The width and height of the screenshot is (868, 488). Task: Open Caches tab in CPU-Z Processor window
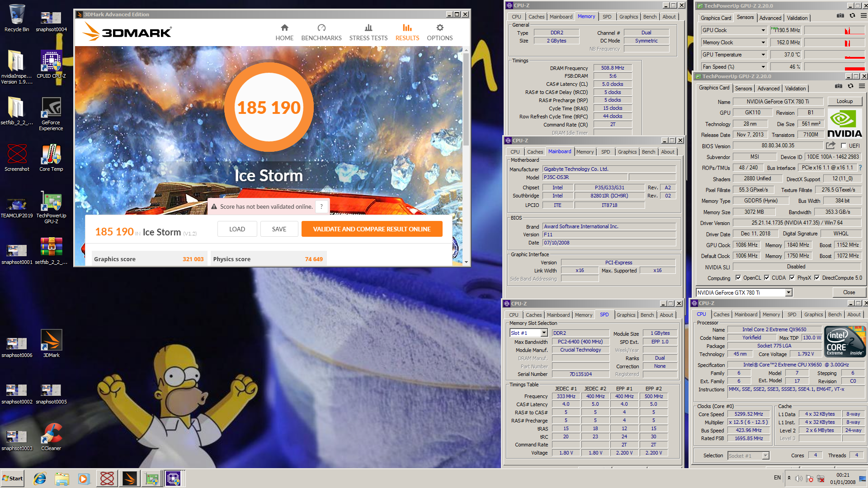tap(722, 314)
